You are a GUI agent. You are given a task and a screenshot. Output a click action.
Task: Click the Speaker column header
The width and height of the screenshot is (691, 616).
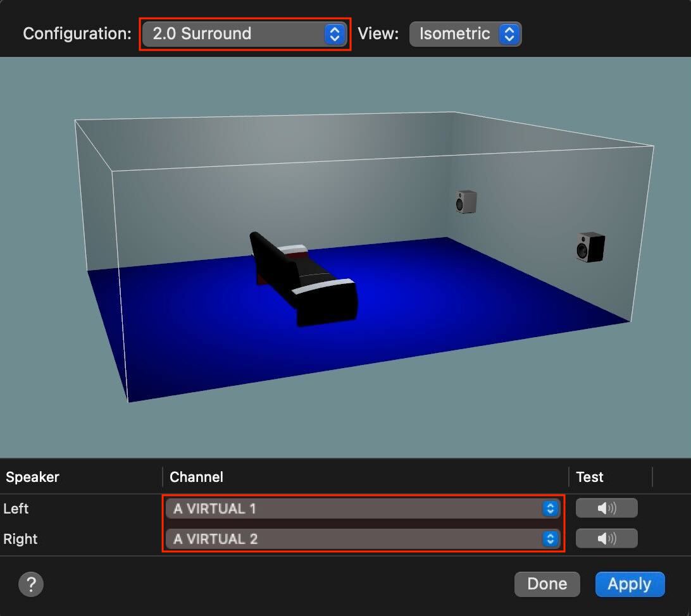point(32,477)
